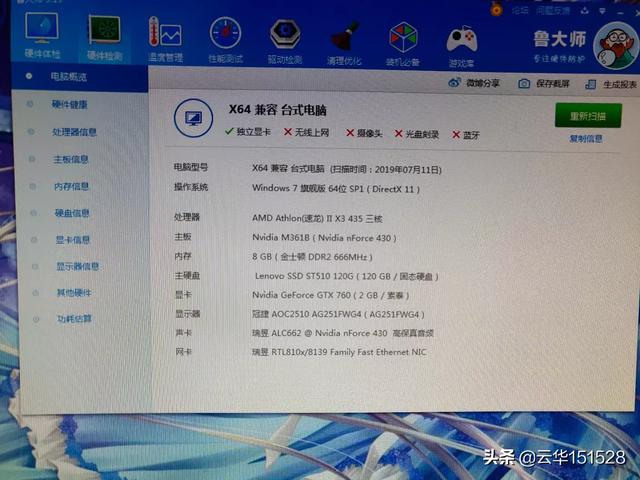Switch to 处理器信息 processor info
The image size is (640, 480).
coord(75,131)
